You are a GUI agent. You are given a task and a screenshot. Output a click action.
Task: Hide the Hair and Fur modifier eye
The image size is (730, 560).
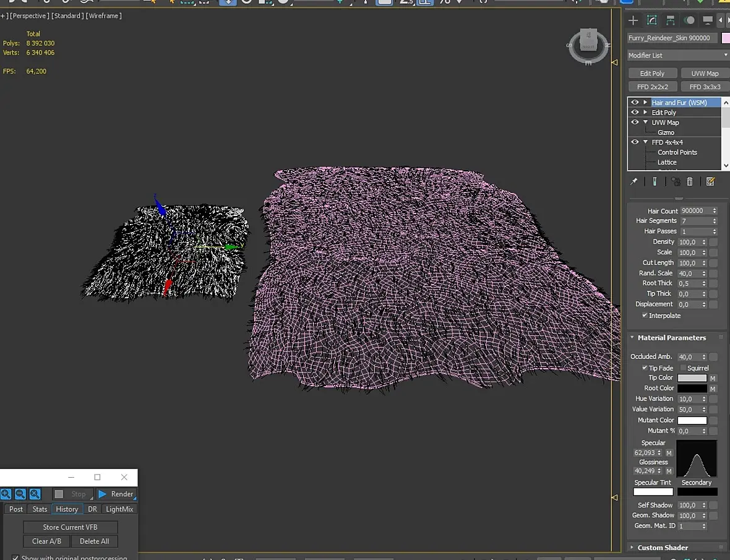(635, 103)
